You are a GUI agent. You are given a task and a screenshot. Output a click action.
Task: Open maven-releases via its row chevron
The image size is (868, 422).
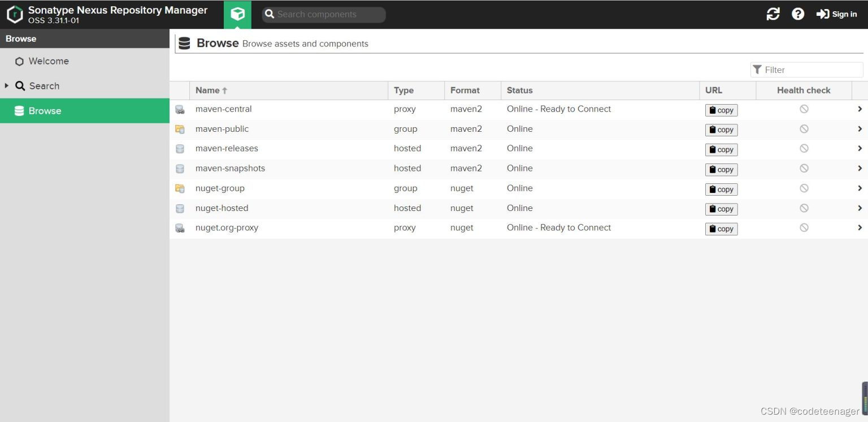click(x=860, y=148)
